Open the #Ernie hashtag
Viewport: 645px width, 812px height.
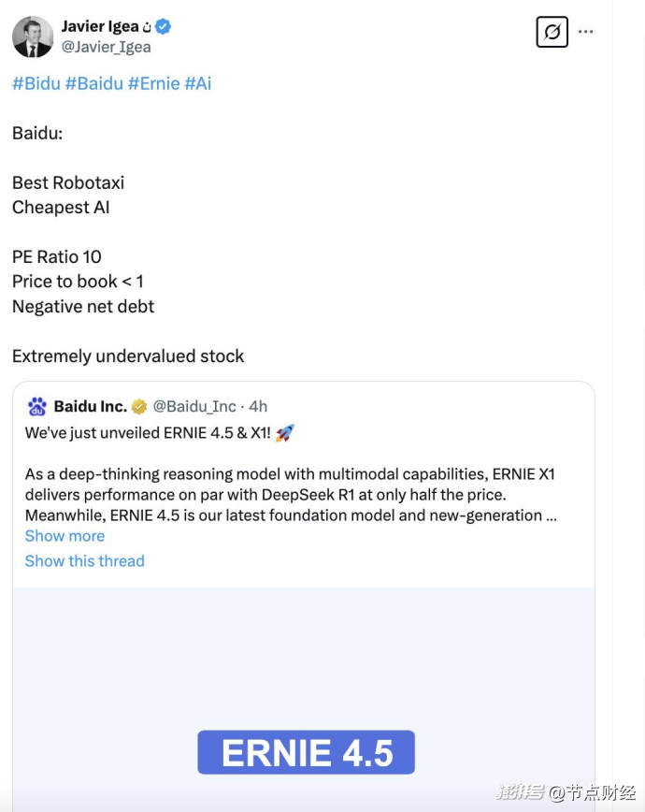[x=153, y=83]
